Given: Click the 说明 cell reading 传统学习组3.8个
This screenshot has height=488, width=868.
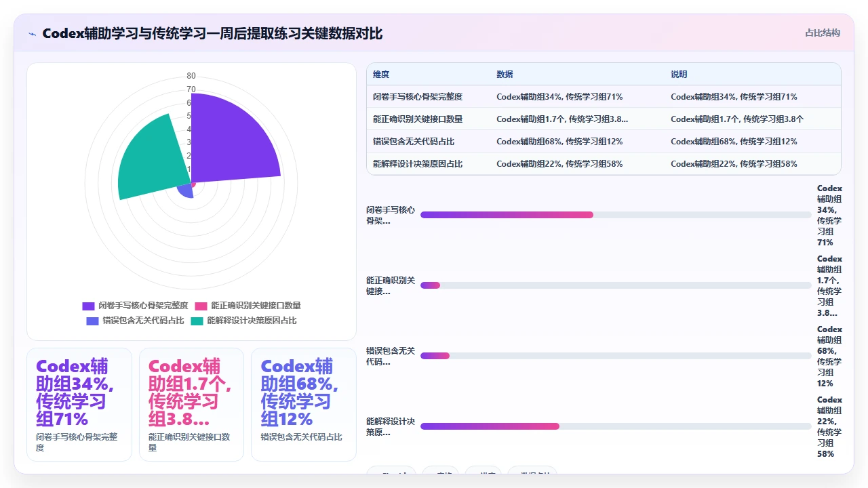Looking at the screenshot, I should point(737,119).
